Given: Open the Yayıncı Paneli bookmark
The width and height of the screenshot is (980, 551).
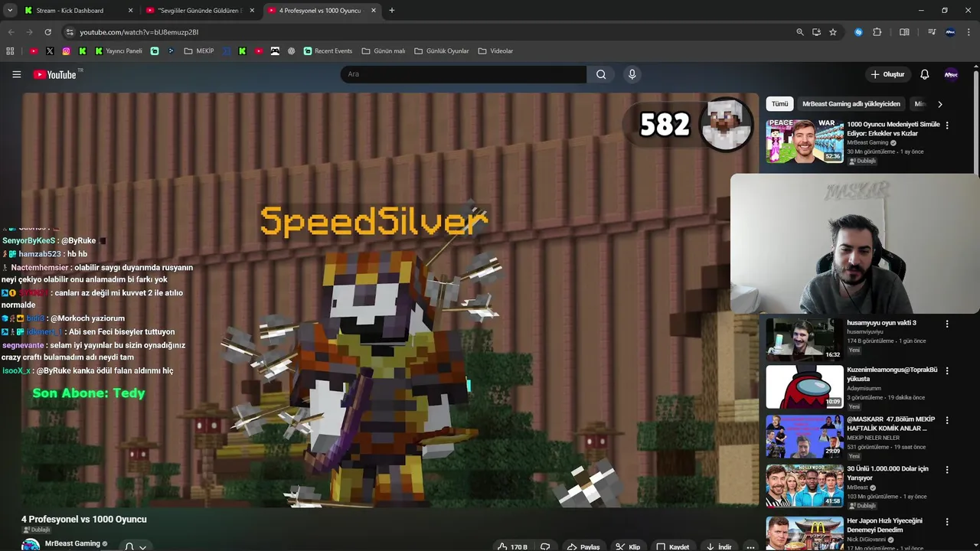Looking at the screenshot, I should [119, 51].
